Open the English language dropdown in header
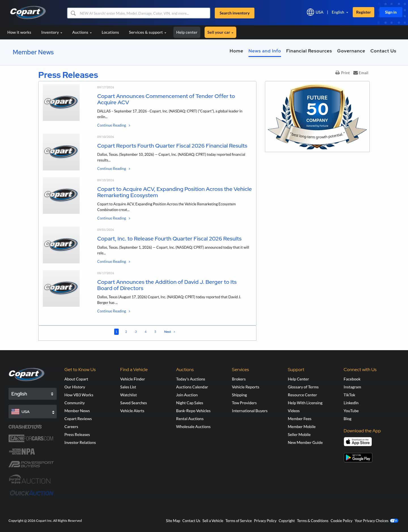Viewport: 408px width, 532px height. click(340, 12)
